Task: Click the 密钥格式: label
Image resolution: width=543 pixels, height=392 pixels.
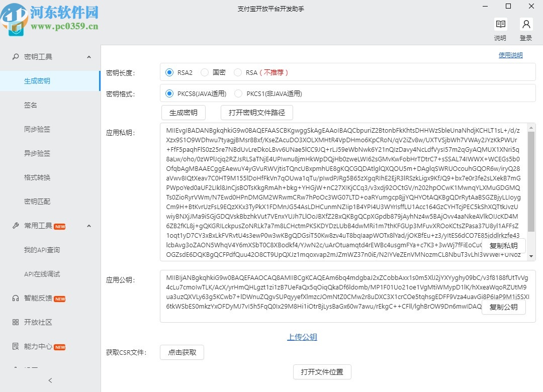Action: pos(121,94)
